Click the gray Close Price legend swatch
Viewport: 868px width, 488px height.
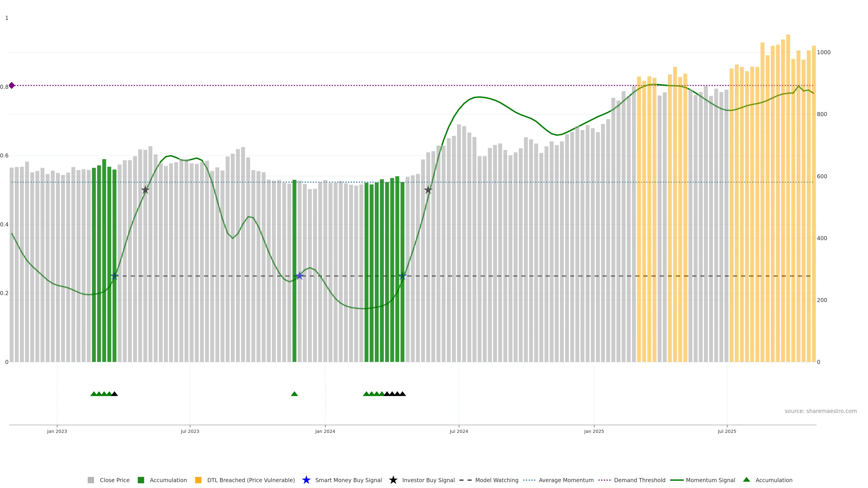click(x=91, y=480)
